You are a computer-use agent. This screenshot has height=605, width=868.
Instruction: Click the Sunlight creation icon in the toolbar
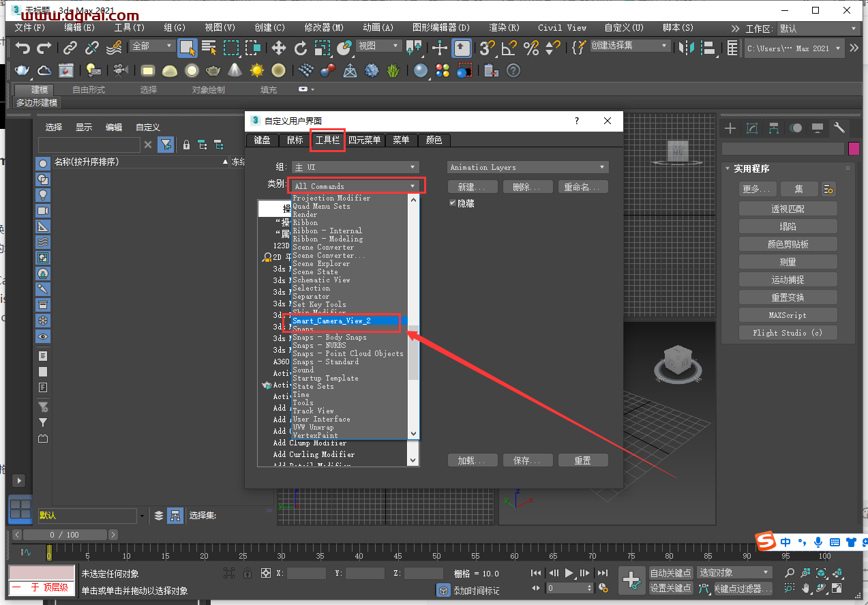pos(257,70)
